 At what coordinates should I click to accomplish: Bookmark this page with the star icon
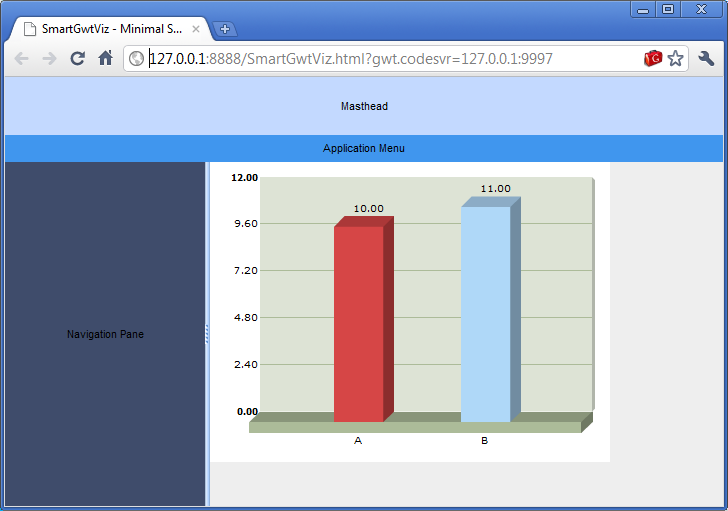coord(676,59)
